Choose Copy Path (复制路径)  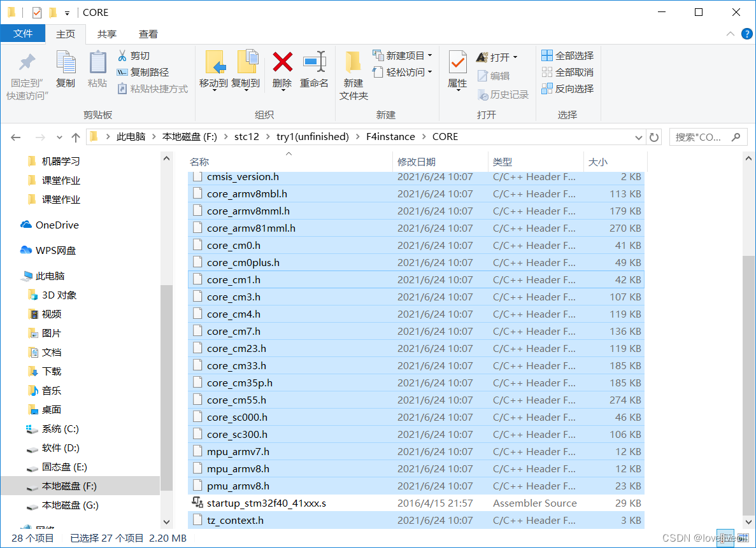point(143,73)
